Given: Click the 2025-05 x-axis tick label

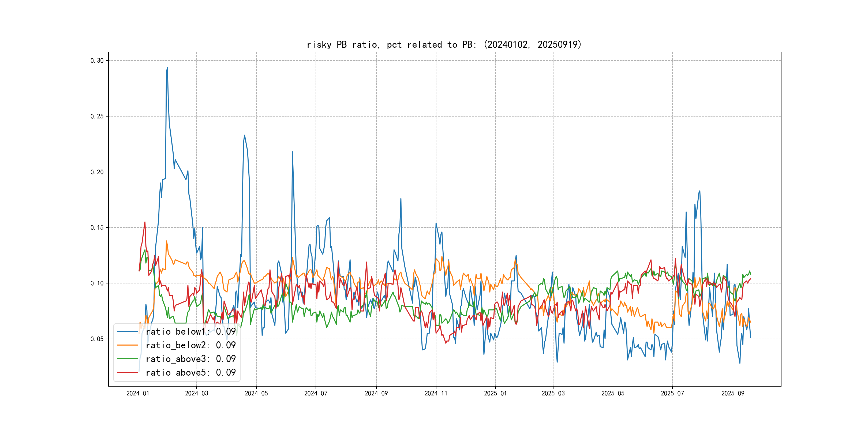Looking at the screenshot, I should (613, 393).
